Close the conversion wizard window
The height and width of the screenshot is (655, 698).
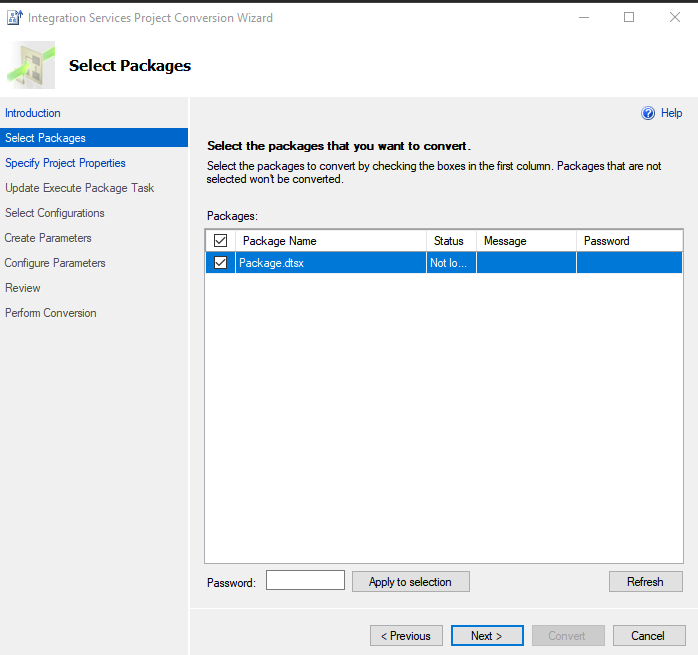pos(674,17)
